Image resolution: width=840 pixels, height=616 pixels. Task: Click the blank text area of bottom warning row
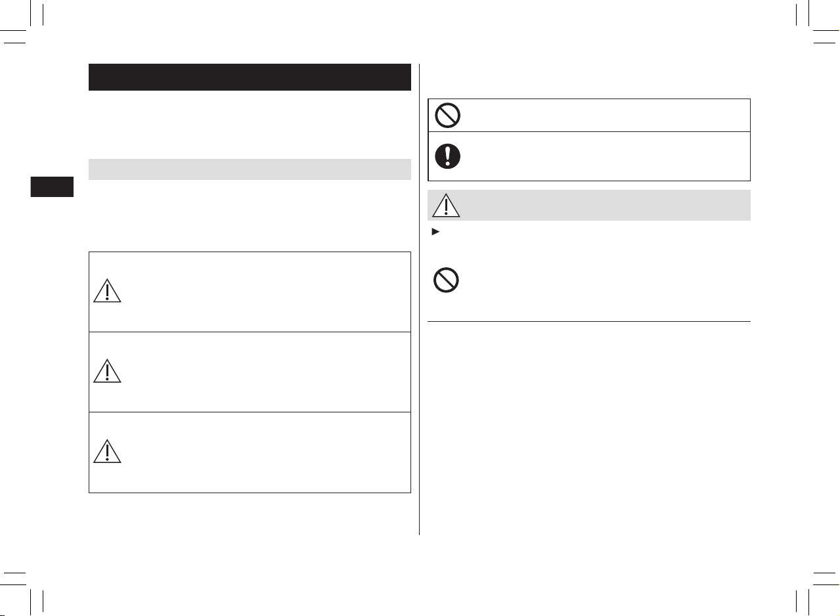coord(266,452)
